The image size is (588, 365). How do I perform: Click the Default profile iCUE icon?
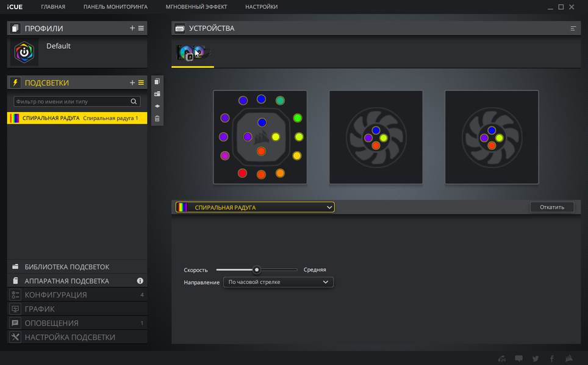pyautogui.click(x=24, y=52)
